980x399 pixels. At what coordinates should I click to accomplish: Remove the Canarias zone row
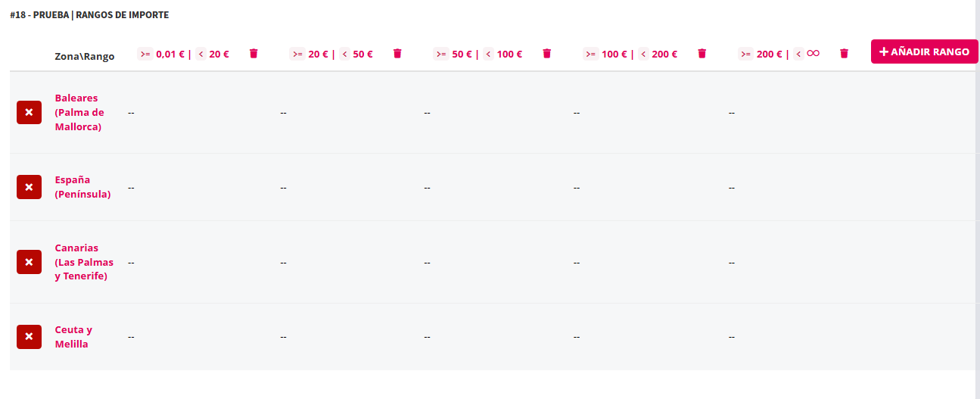(x=29, y=262)
